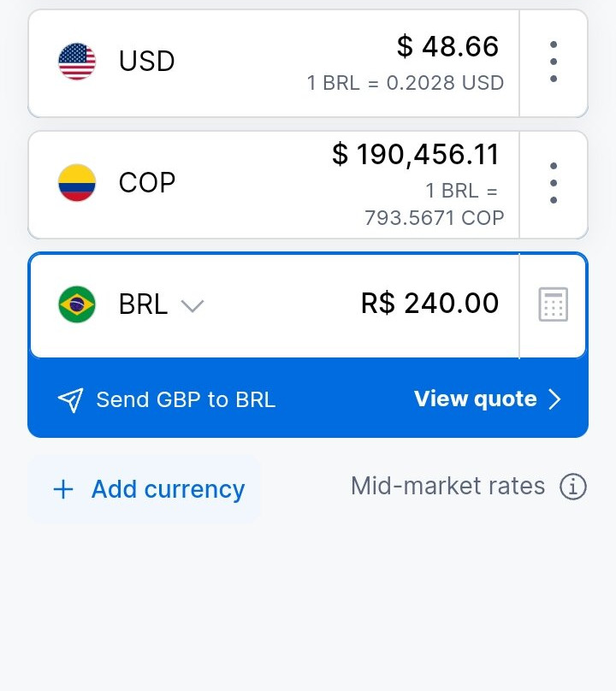The height and width of the screenshot is (691, 616).
Task: Click the United States flag icon
Action: click(77, 62)
